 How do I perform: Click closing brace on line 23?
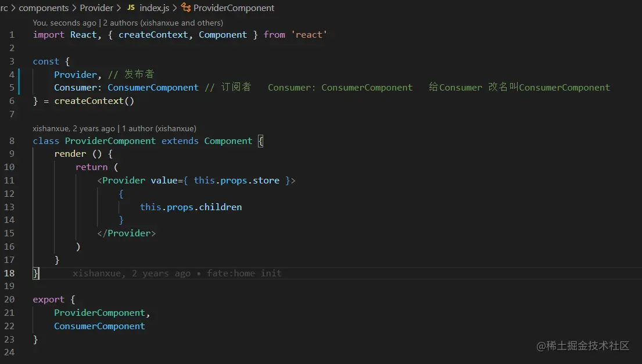[x=35, y=340]
